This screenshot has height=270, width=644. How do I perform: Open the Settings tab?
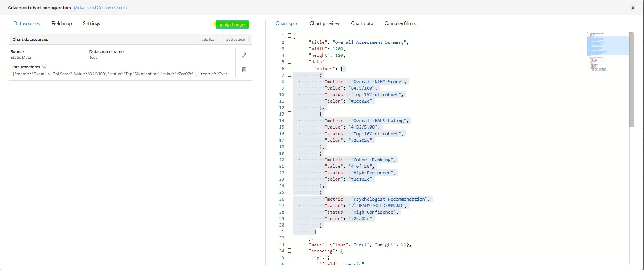pyautogui.click(x=91, y=23)
